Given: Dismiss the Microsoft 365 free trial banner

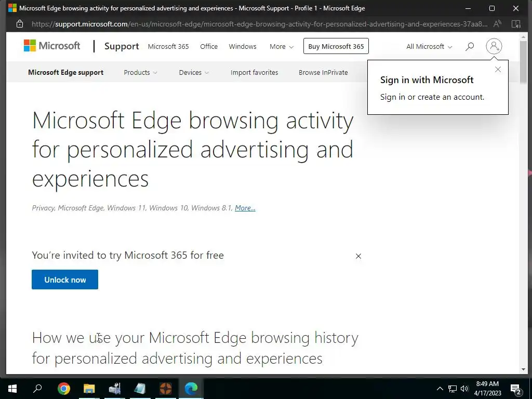Looking at the screenshot, I should pos(358,256).
